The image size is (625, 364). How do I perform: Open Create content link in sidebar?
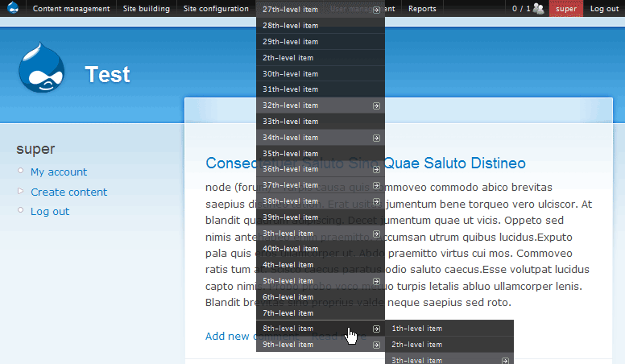point(69,192)
